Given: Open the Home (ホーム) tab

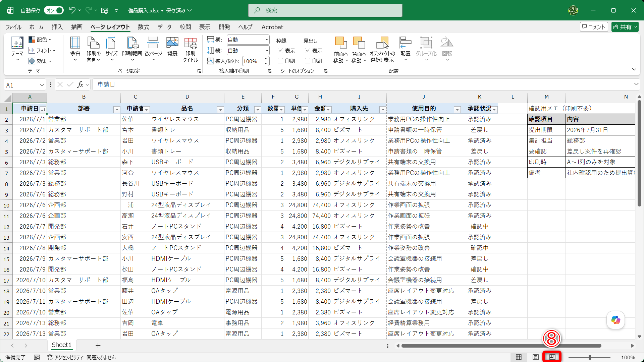Looking at the screenshot, I should pos(36,27).
